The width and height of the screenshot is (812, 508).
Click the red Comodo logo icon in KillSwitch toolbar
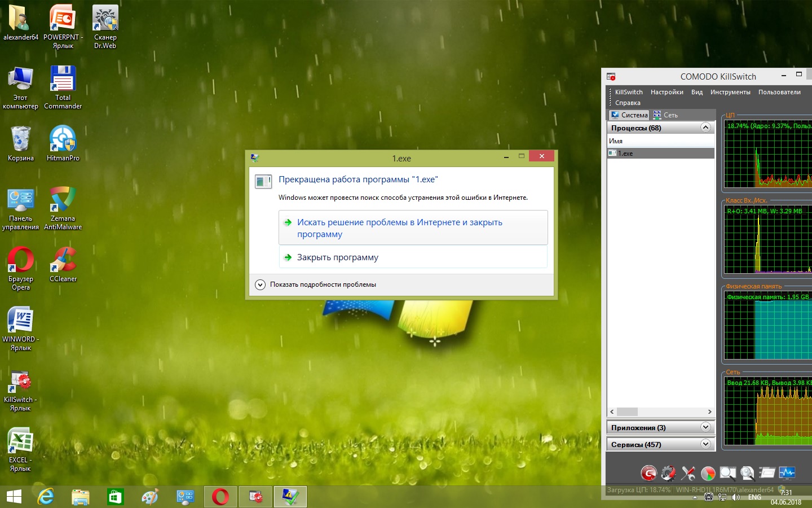(x=648, y=473)
